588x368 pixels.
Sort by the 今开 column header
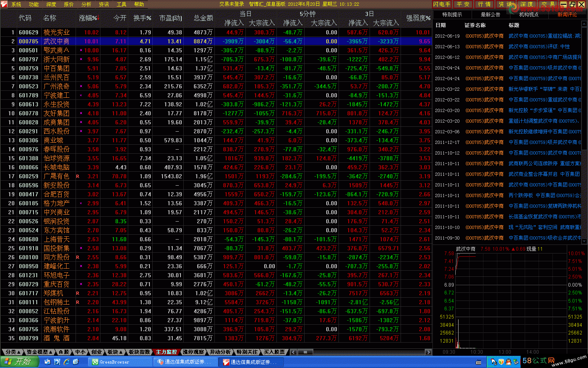pos(120,18)
